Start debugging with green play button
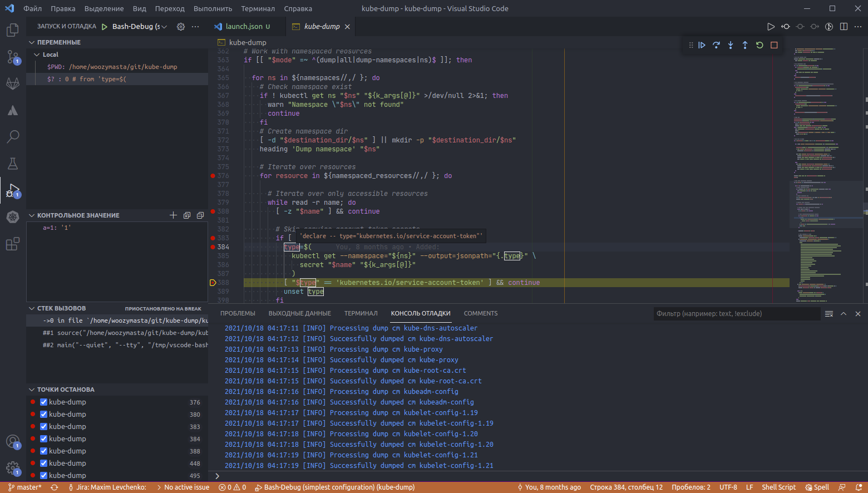Viewport: 868px width, 493px height. 105,26
